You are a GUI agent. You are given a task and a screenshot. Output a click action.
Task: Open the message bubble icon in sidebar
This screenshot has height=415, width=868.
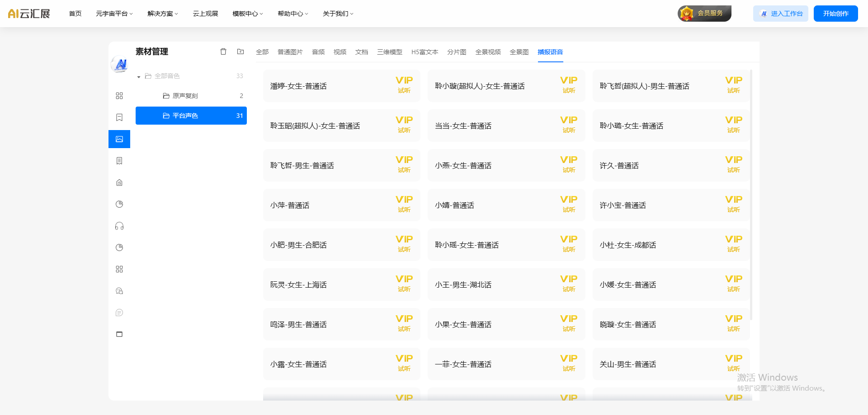click(119, 312)
